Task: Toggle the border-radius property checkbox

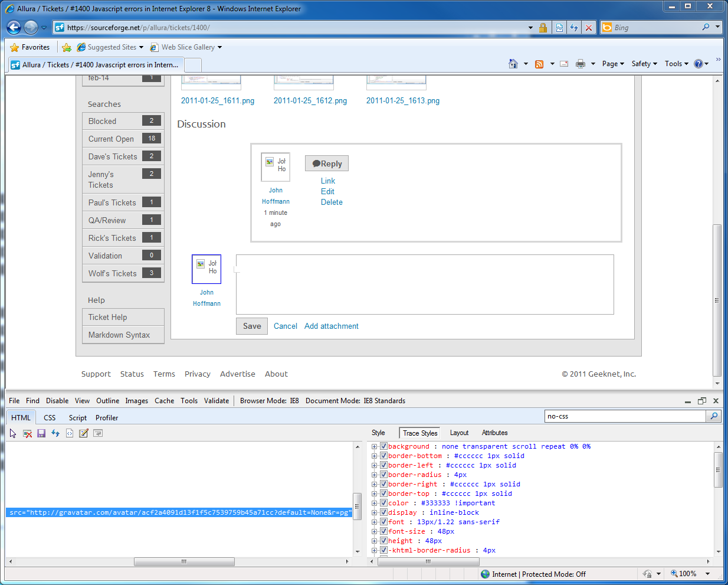Action: point(383,475)
